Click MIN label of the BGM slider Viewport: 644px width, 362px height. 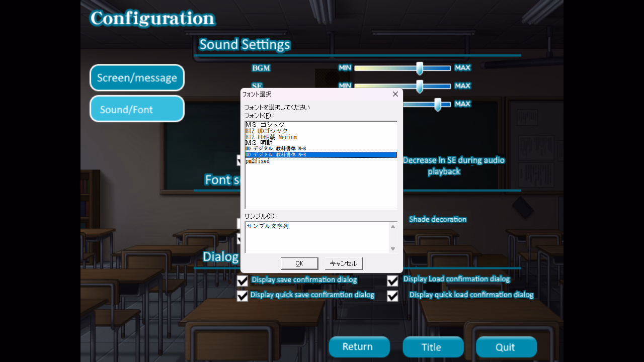pos(345,68)
